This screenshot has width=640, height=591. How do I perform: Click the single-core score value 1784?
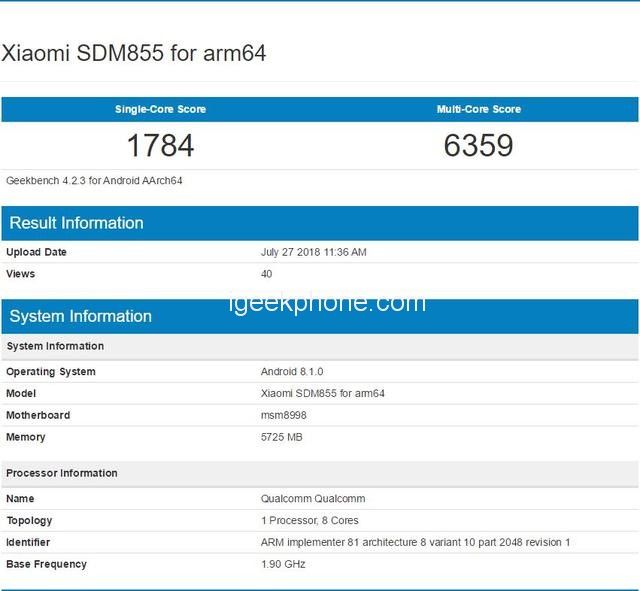tap(160, 145)
